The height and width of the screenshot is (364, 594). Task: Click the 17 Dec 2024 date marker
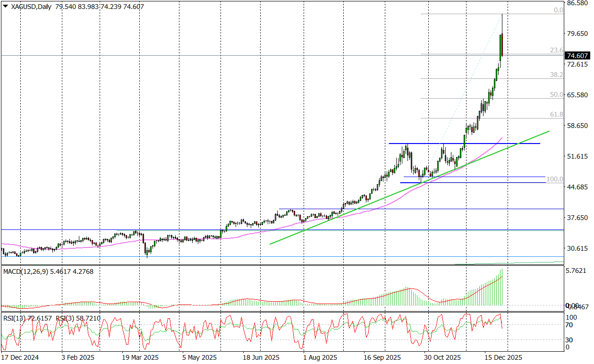[x=20, y=357]
